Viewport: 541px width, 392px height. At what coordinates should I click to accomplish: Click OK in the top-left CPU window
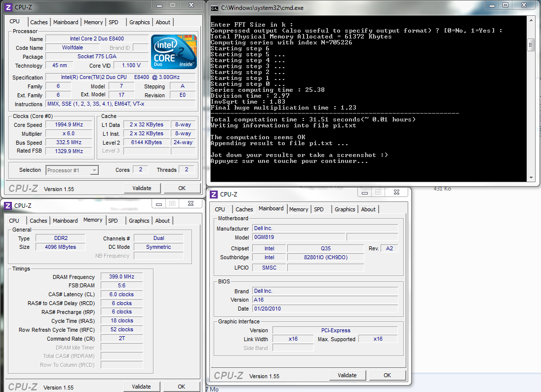[x=182, y=188]
